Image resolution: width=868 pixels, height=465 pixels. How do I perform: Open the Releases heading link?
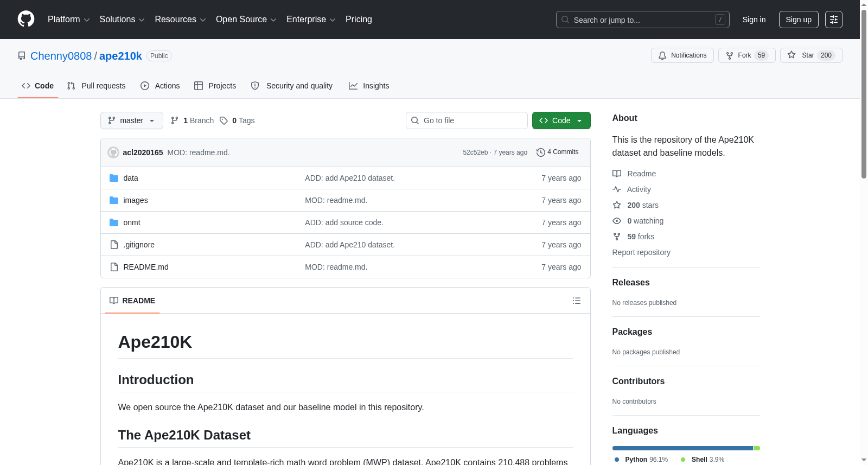[x=631, y=282]
